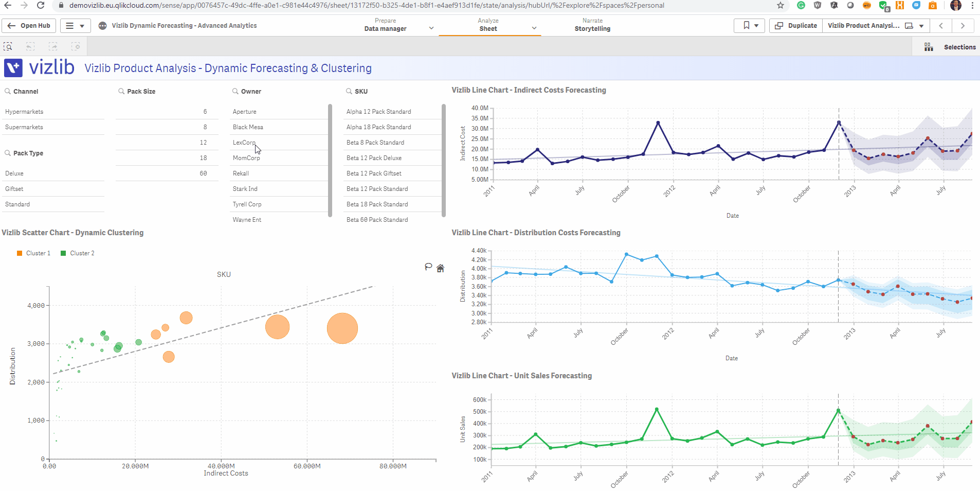Image resolution: width=980 pixels, height=491 pixels.
Task: Search within the Owner filter
Action: coord(235,91)
